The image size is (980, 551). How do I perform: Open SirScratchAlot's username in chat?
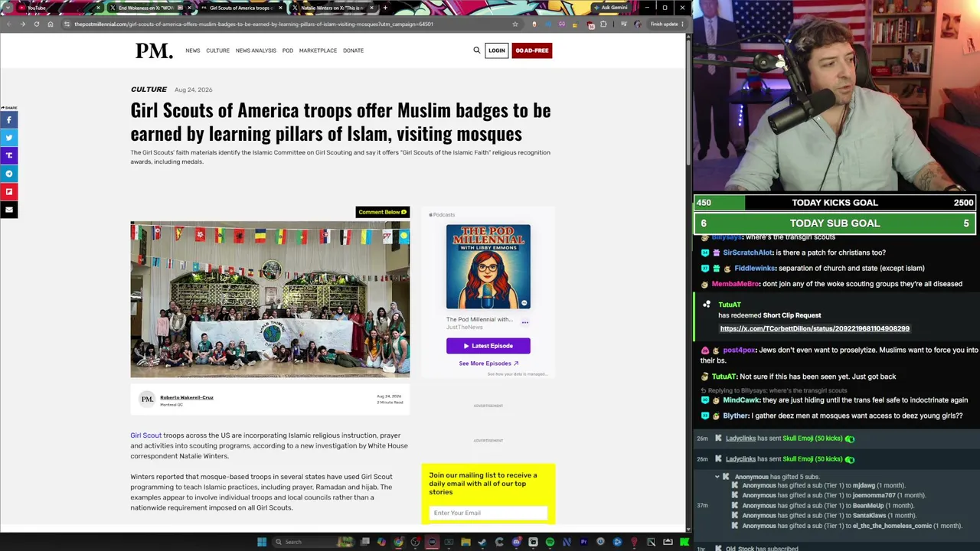[x=747, y=253]
